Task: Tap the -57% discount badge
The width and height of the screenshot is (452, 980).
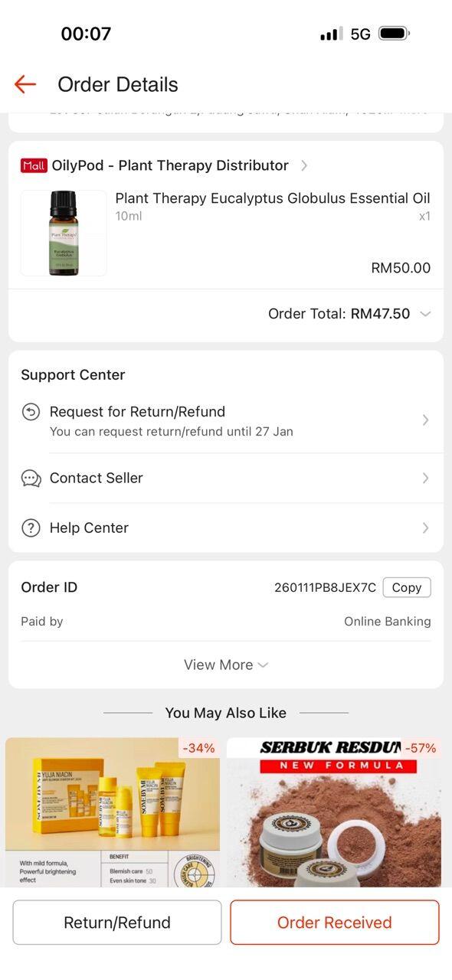Action: point(421,748)
